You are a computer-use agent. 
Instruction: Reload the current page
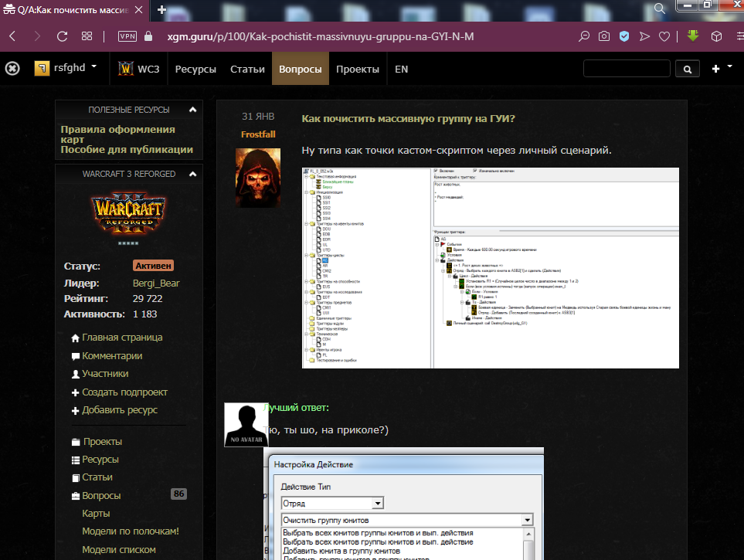point(62,36)
